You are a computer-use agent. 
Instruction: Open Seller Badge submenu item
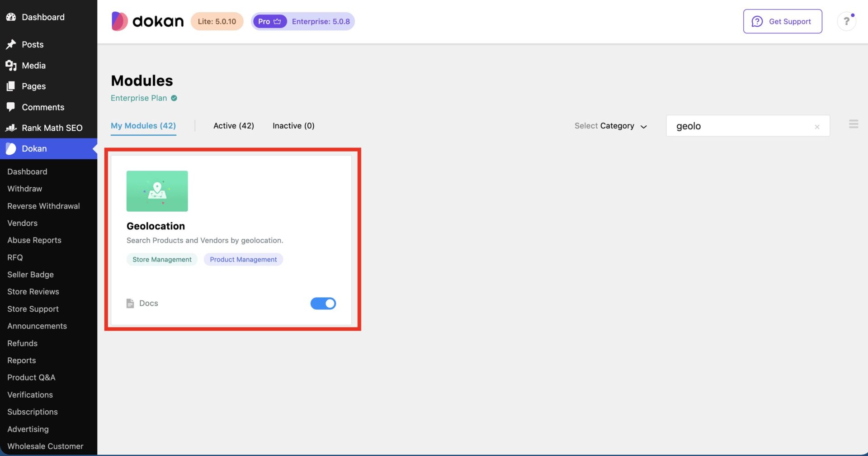pyautogui.click(x=30, y=275)
